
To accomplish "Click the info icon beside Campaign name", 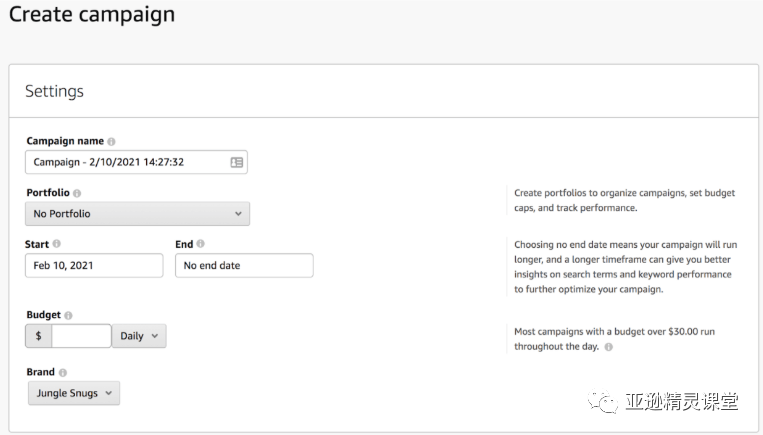I will tap(111, 142).
